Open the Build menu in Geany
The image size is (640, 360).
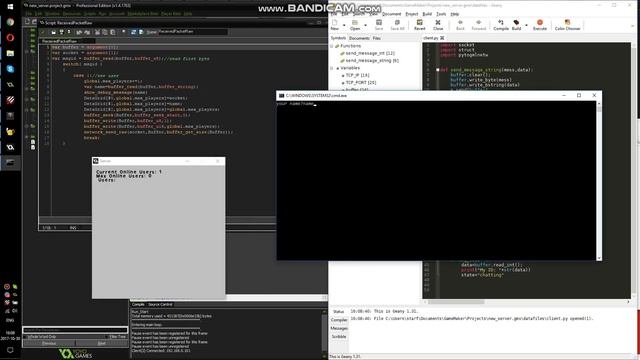[x=427, y=14]
